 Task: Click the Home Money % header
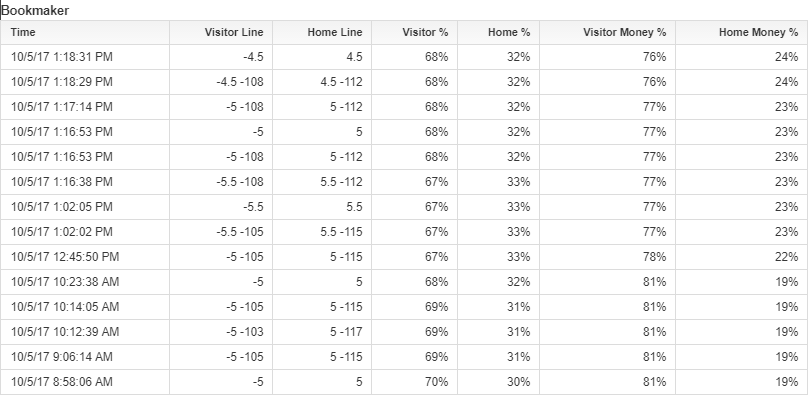pyautogui.click(x=742, y=32)
